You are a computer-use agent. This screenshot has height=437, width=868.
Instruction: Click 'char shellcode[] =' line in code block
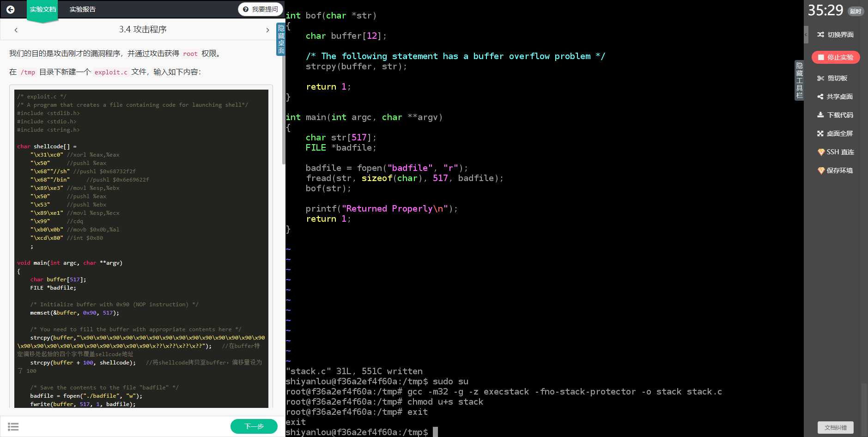pos(47,146)
